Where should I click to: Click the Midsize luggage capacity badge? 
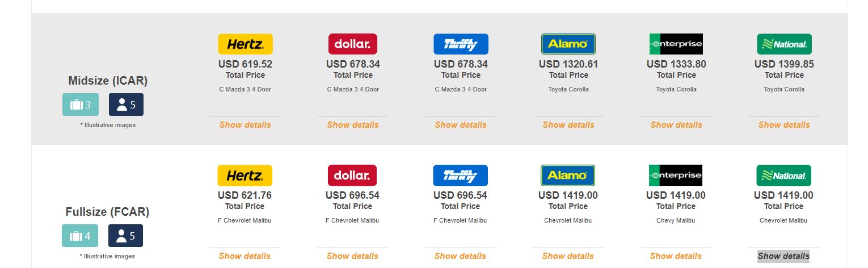(81, 104)
